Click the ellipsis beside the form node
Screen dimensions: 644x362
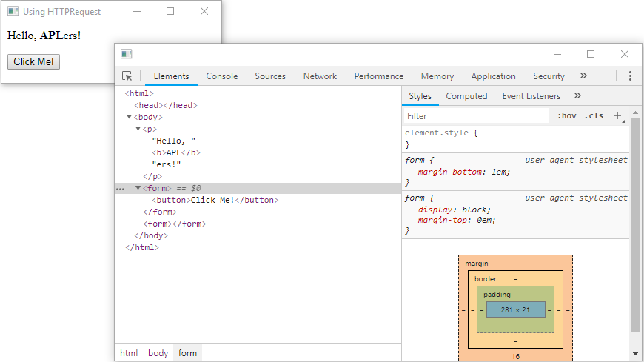[x=121, y=189]
